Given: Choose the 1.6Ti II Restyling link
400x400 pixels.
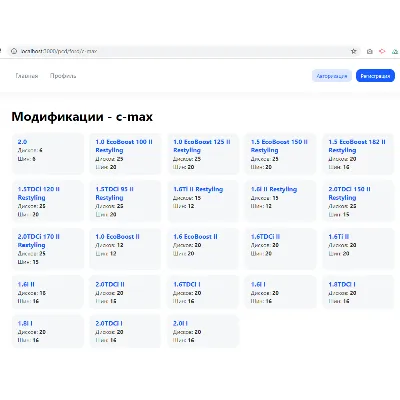Looking at the screenshot, I should pyautogui.click(x=198, y=189).
